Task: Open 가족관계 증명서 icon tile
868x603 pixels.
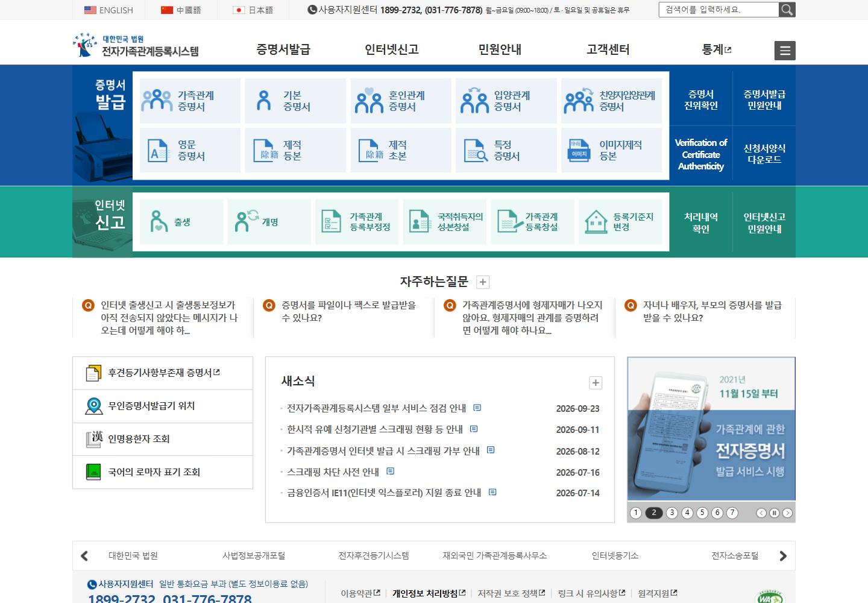Action: point(190,101)
